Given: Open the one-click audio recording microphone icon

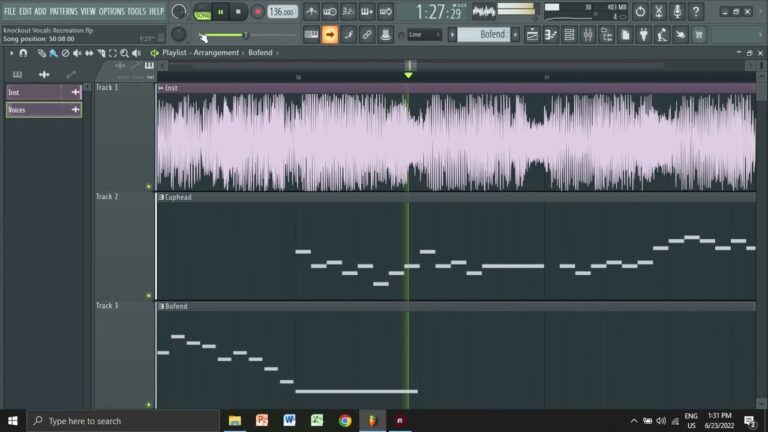Looking at the screenshot, I should [x=677, y=11].
